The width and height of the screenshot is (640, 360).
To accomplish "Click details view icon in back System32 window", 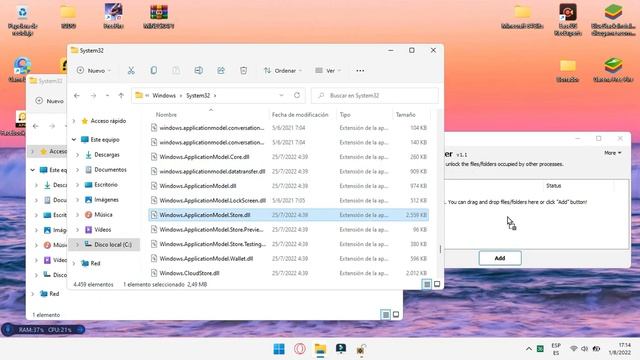I will pyautogui.click(x=385, y=315).
